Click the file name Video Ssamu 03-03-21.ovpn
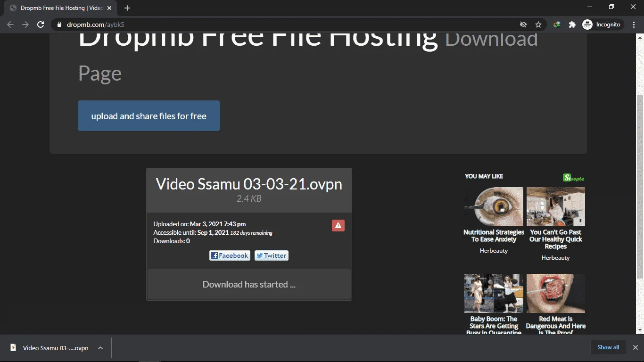The width and height of the screenshot is (644, 362). click(249, 184)
